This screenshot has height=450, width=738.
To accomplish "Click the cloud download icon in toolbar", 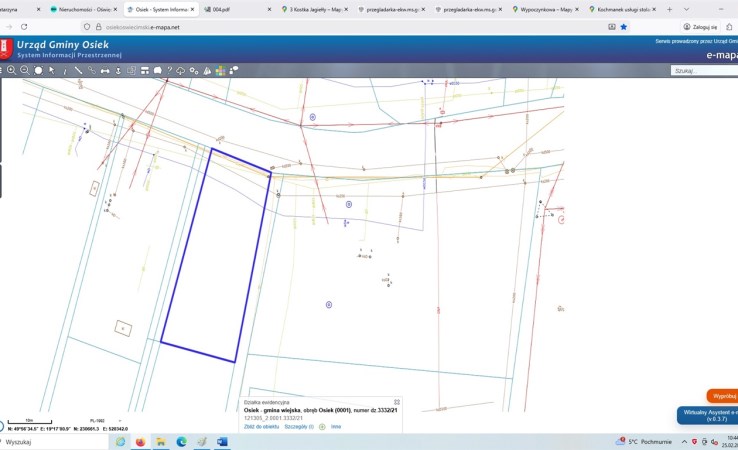I will [x=181, y=70].
